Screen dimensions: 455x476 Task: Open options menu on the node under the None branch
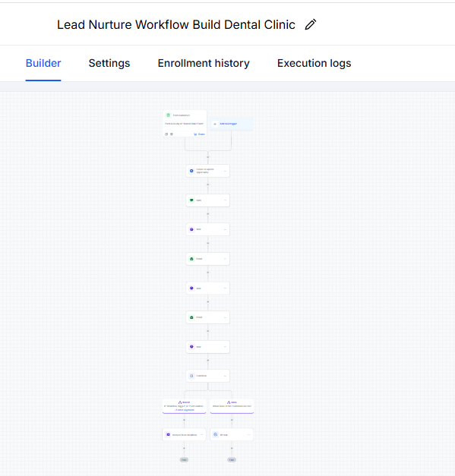click(x=249, y=435)
